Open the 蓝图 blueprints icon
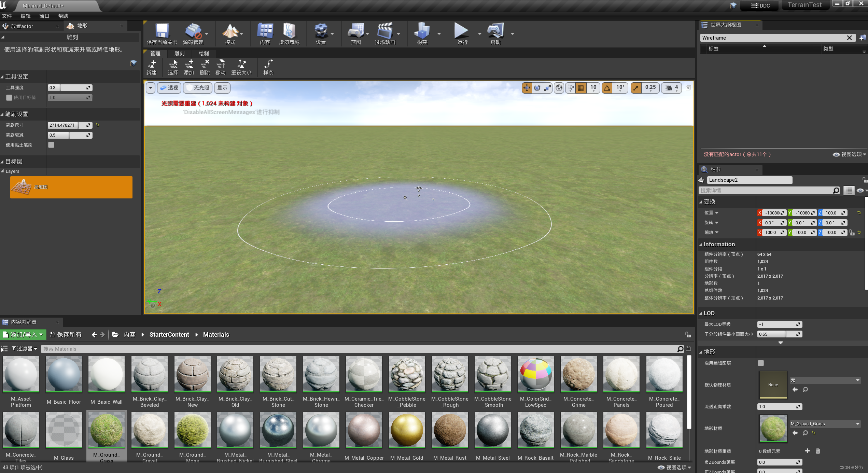The height and width of the screenshot is (473, 868). tap(356, 34)
